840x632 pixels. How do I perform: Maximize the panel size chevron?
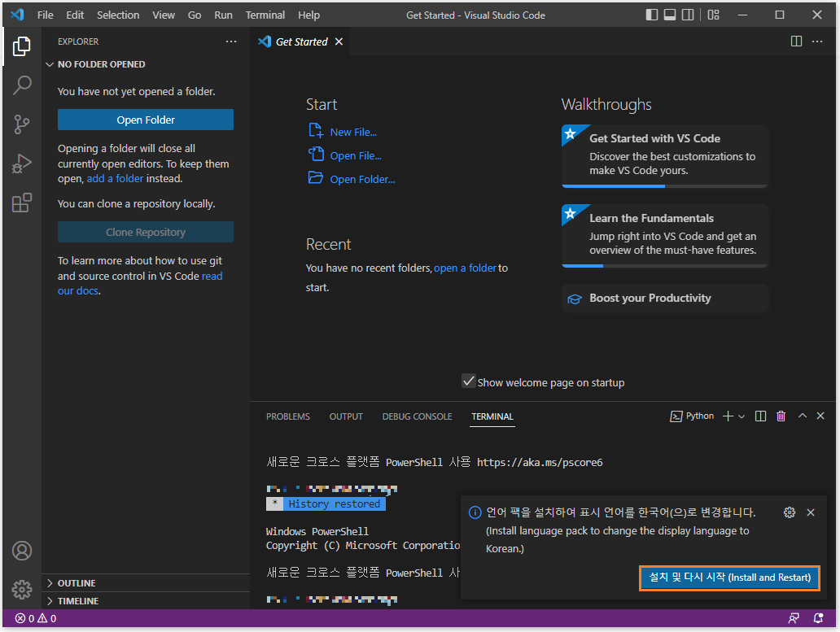[x=802, y=416]
